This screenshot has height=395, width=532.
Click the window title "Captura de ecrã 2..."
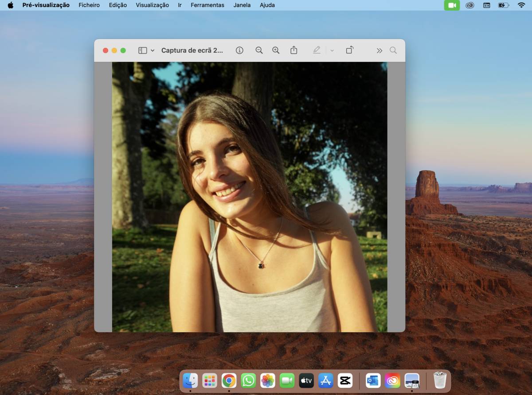pyautogui.click(x=192, y=50)
